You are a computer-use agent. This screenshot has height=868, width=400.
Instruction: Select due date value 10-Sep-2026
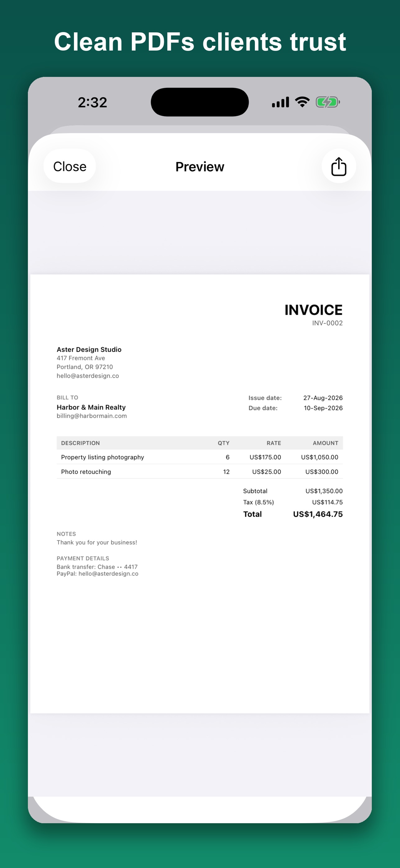(x=323, y=408)
